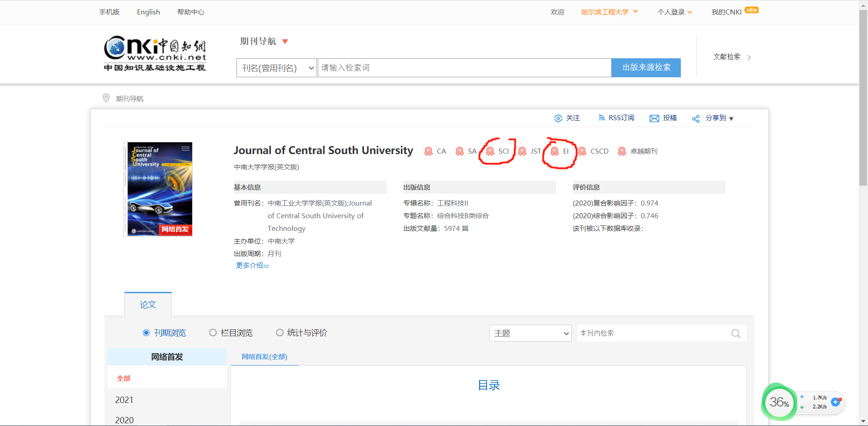Image resolution: width=868 pixels, height=426 pixels.
Task: Select the 栏目浏览 radio button
Action: pyautogui.click(x=212, y=332)
